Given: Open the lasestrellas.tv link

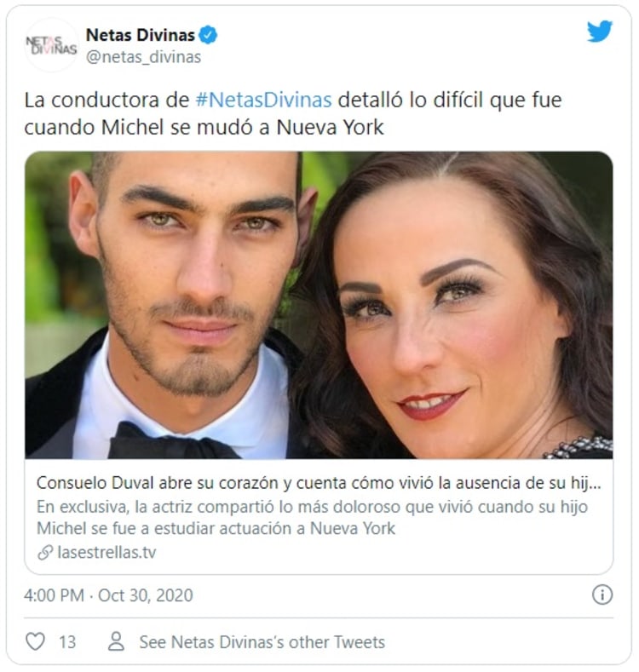Looking at the screenshot, I should [x=106, y=553].
